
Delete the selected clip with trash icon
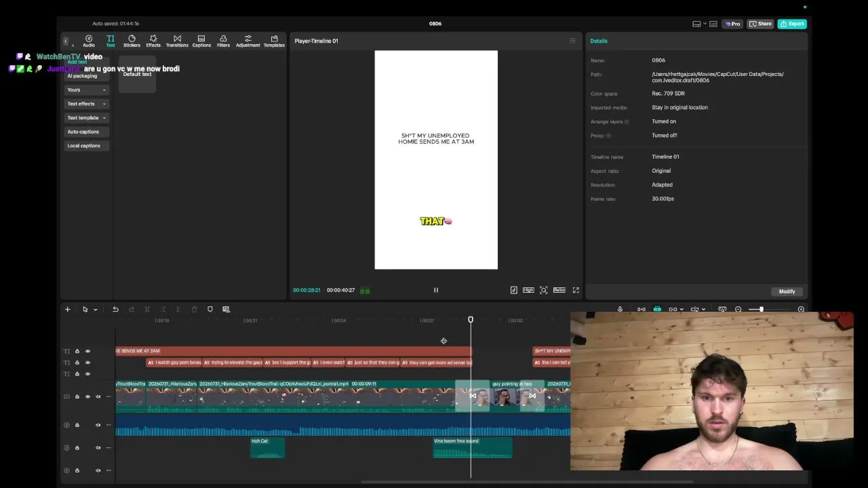point(194,310)
